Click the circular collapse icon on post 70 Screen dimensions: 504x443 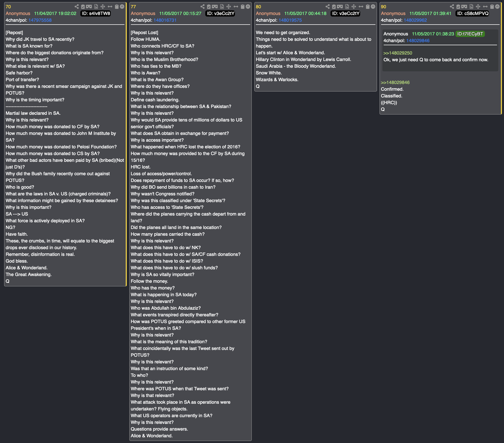coord(122,6)
